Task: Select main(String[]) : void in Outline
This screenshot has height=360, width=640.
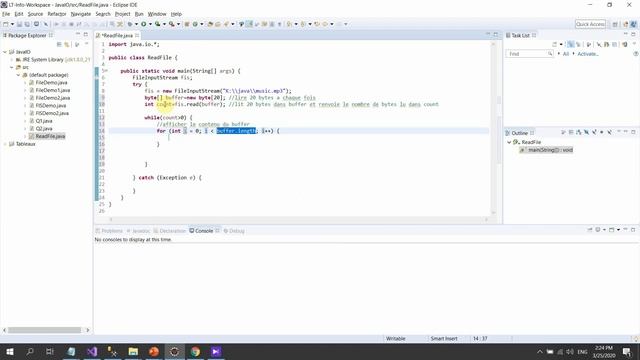Action: point(547,150)
